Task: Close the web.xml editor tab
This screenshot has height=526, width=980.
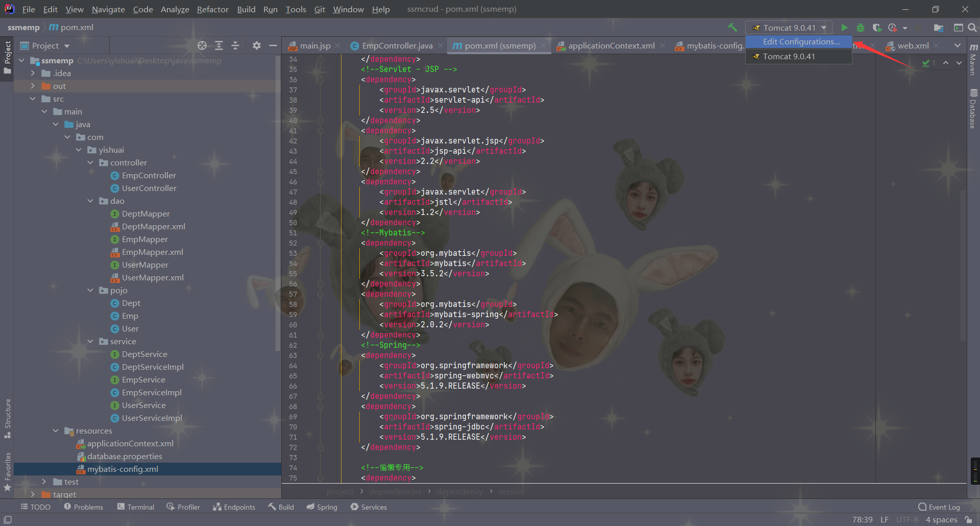Action: click(x=936, y=45)
